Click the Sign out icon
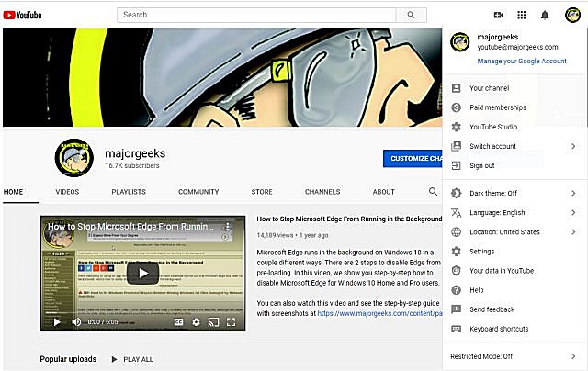588x371 pixels. [456, 165]
